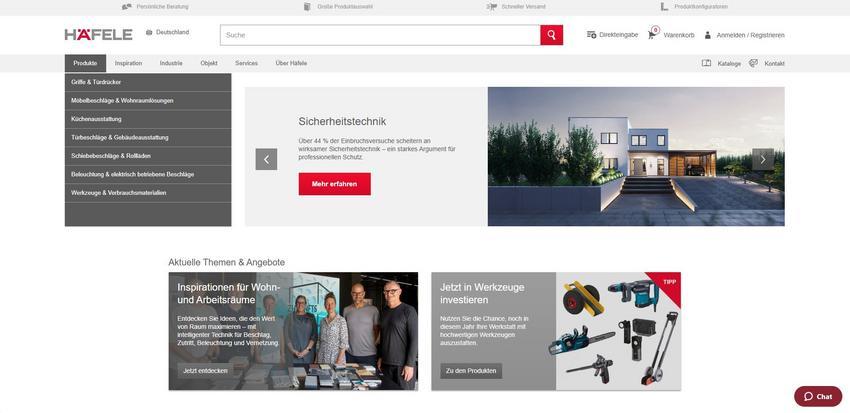Click the red search magnifier button

(551, 35)
